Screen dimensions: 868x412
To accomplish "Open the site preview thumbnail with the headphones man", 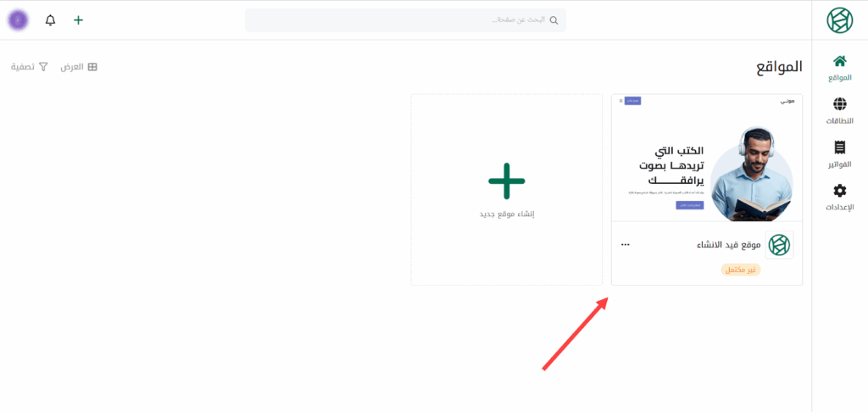I will (706, 159).
